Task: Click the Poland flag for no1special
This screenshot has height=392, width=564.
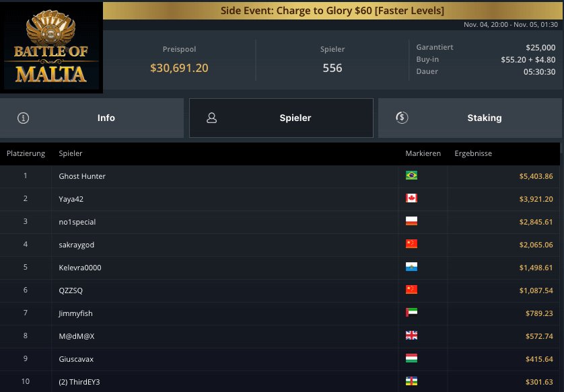Action: pyautogui.click(x=411, y=221)
